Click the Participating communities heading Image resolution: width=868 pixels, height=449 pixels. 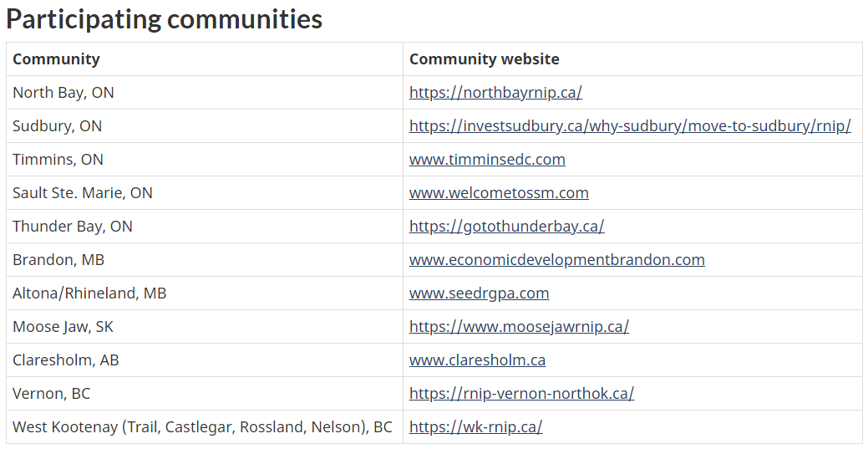164,19
